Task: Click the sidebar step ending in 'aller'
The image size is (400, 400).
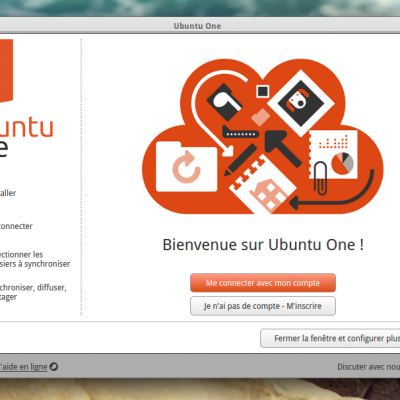Action: click(x=8, y=193)
